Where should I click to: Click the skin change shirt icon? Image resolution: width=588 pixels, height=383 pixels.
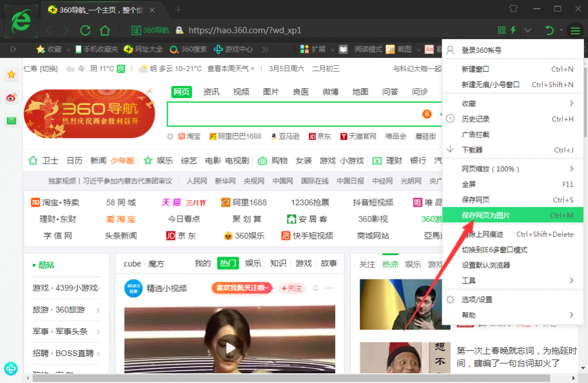513,9
